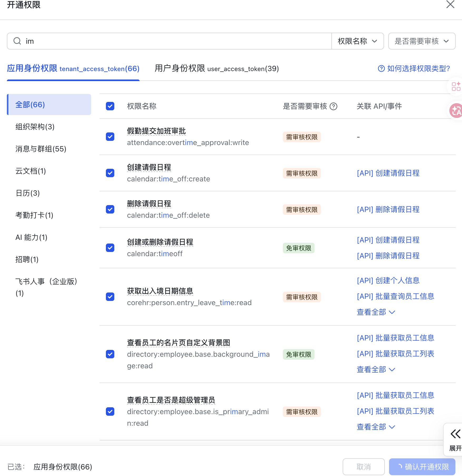This screenshot has height=476, width=462.
Task: Switch to the 用户身份权限 tab
Action: click(x=216, y=69)
